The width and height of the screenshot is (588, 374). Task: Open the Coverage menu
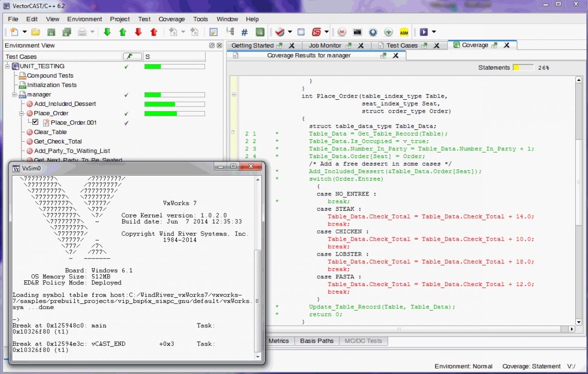pyautogui.click(x=172, y=19)
